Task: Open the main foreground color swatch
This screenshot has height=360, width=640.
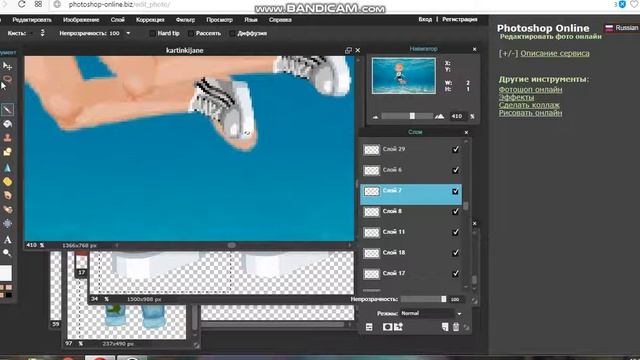Action: (x=6, y=273)
